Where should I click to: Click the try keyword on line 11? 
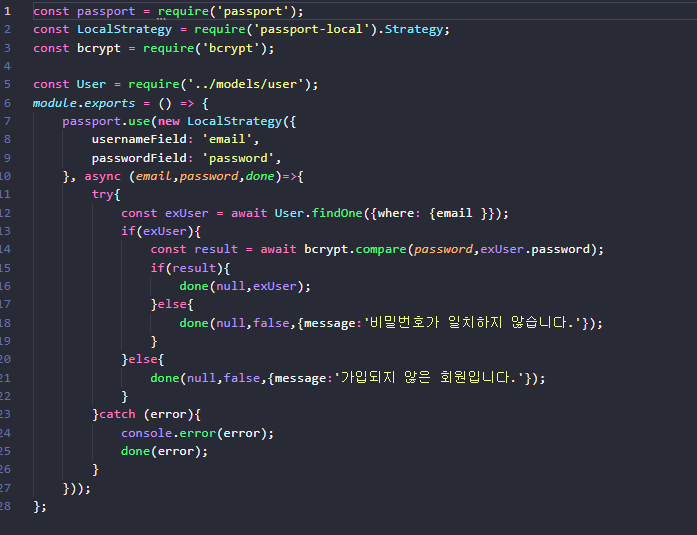tap(102, 195)
